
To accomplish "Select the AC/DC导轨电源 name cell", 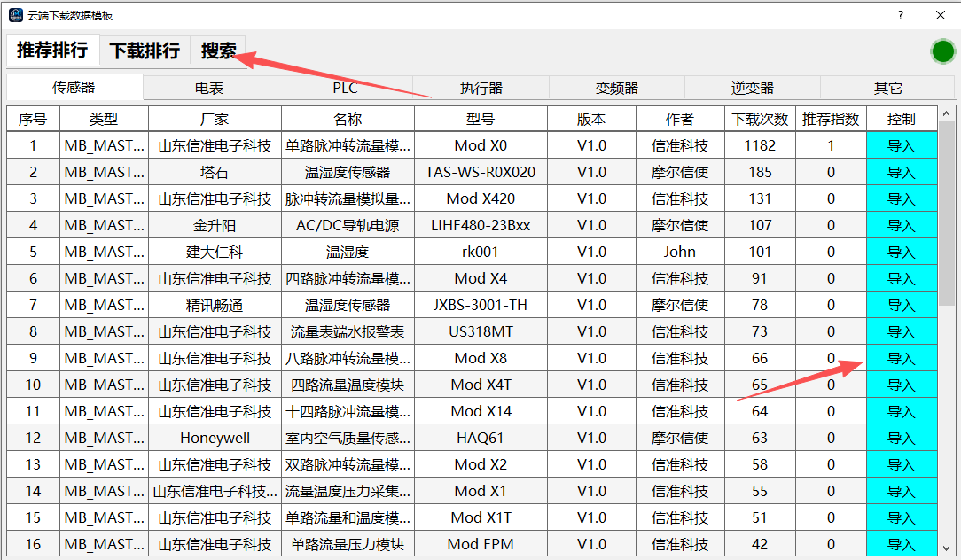I will pos(348,225).
